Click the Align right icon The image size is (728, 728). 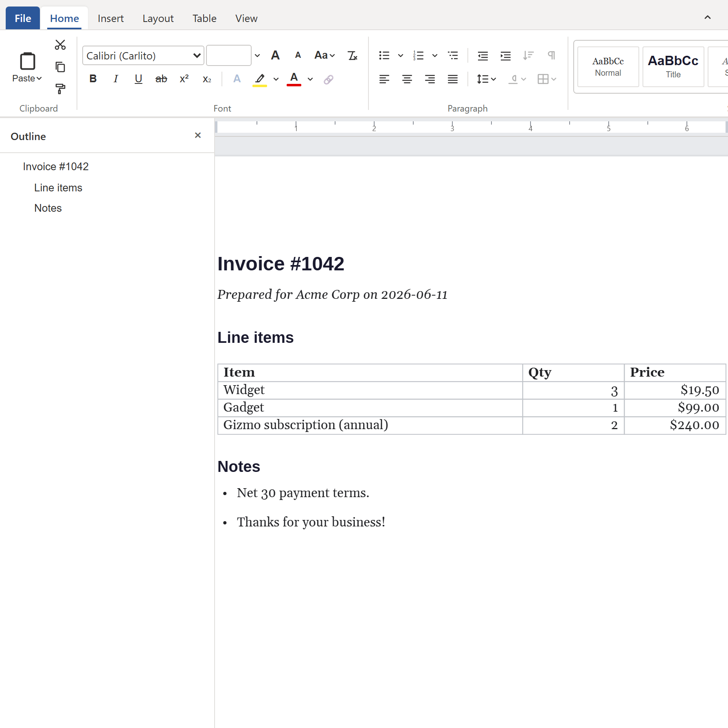(430, 79)
